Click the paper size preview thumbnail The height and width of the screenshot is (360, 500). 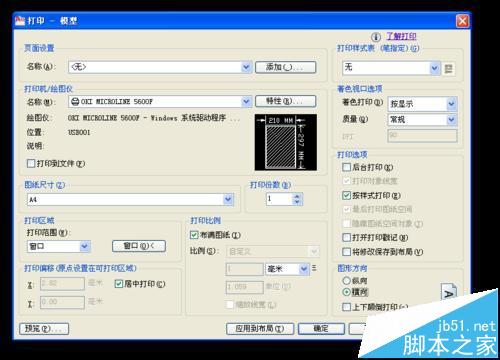click(286, 142)
